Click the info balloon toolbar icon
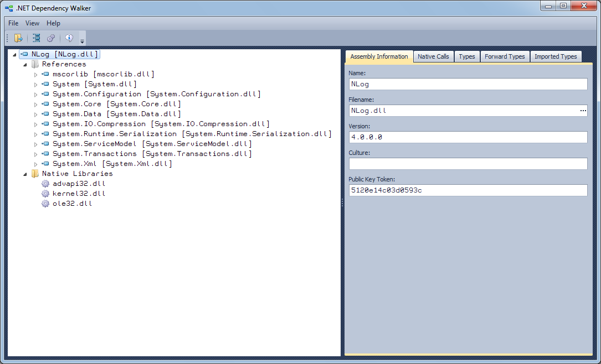This screenshot has height=364, width=601. pos(69,38)
